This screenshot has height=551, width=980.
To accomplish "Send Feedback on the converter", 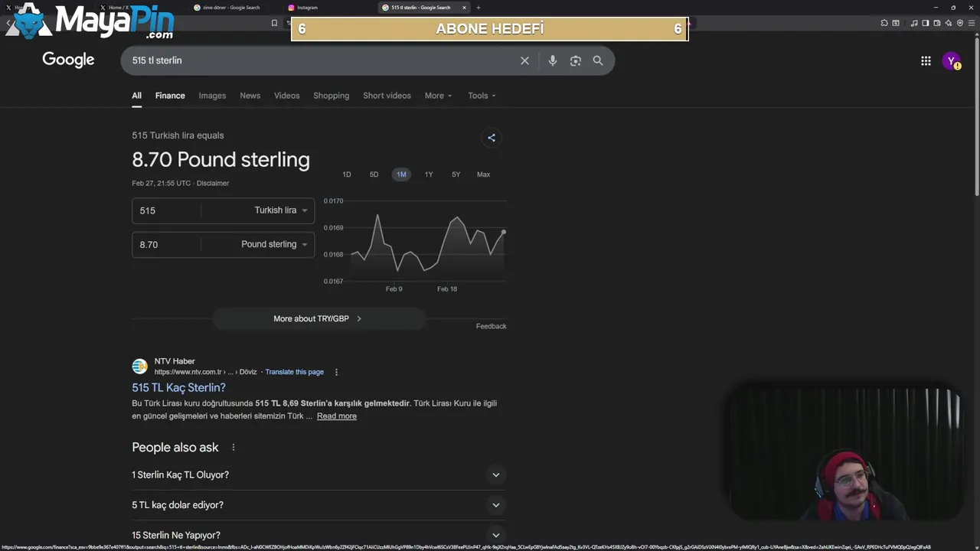I will (491, 326).
